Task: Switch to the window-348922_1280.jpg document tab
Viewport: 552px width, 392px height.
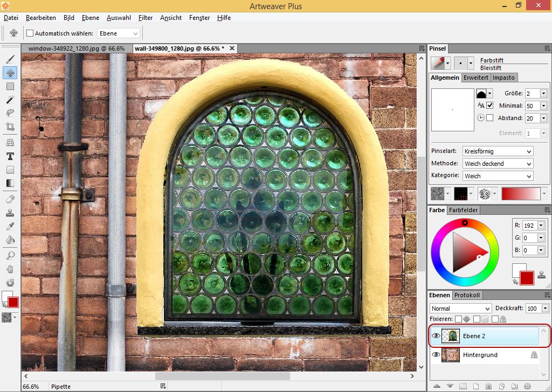Action: click(76, 48)
